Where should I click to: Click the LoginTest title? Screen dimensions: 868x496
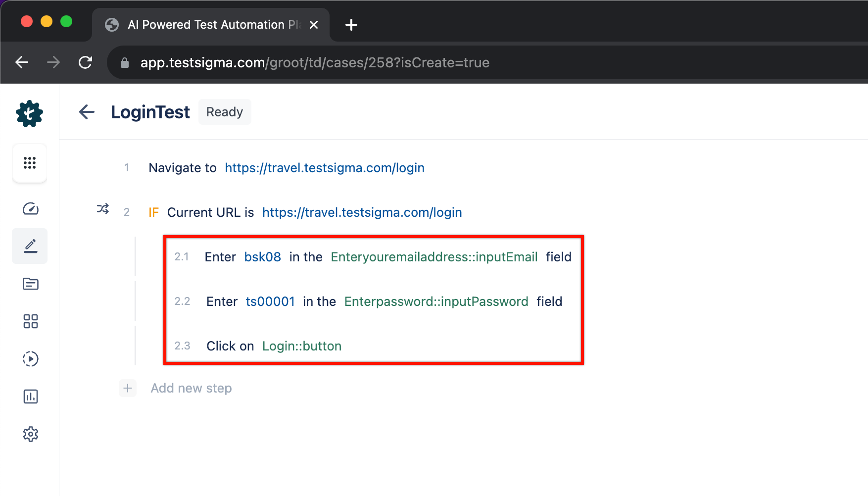(150, 112)
